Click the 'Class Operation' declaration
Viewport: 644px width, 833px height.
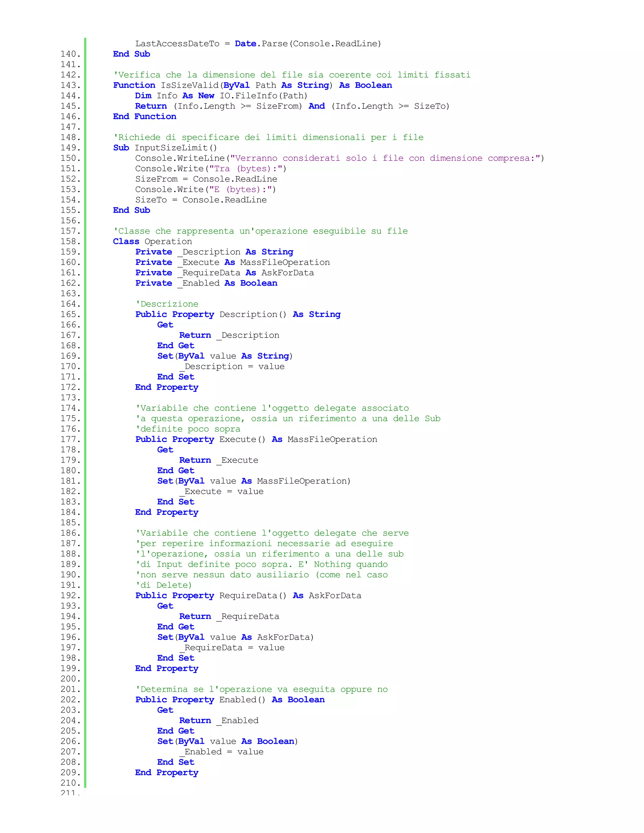(x=153, y=241)
